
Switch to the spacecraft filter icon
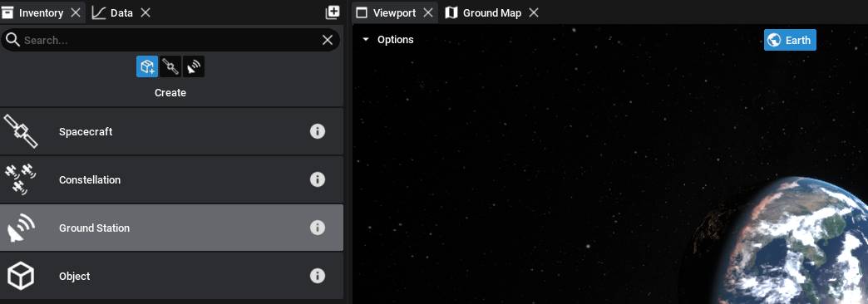coord(170,67)
